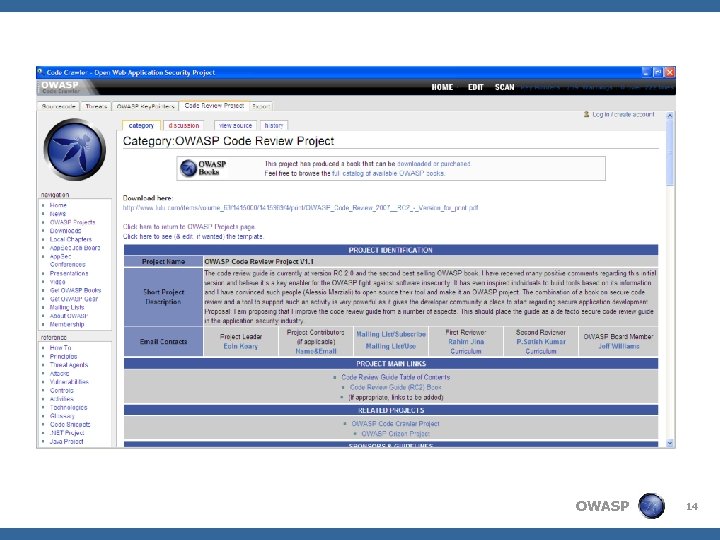Click the OWASP wasp logo in sidebar

click(x=74, y=149)
